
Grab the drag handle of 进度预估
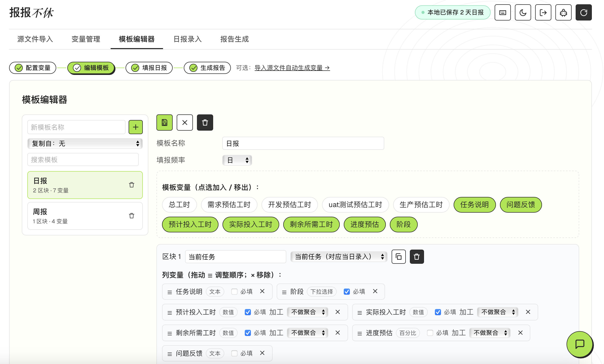[x=360, y=333]
